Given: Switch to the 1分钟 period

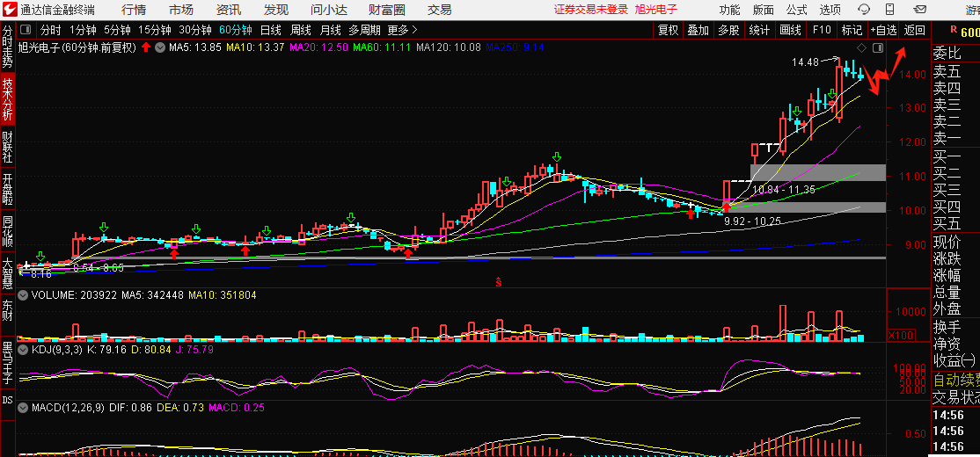Looking at the screenshot, I should 83,30.
